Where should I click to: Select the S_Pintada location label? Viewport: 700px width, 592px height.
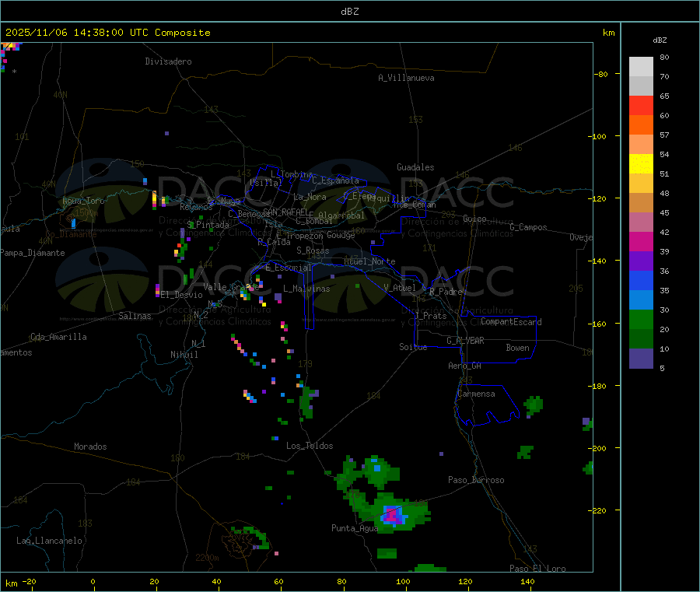[x=208, y=225]
